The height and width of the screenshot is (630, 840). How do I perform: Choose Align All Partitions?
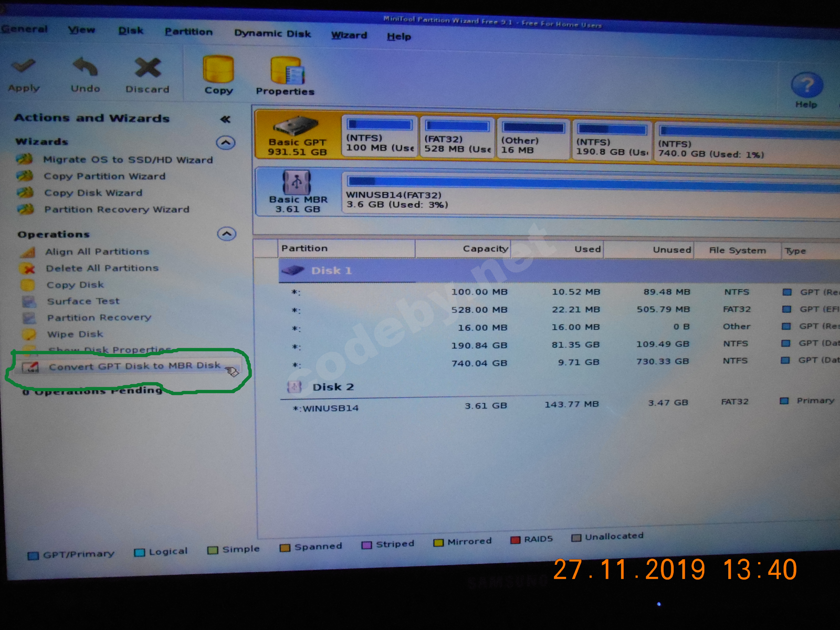click(97, 252)
